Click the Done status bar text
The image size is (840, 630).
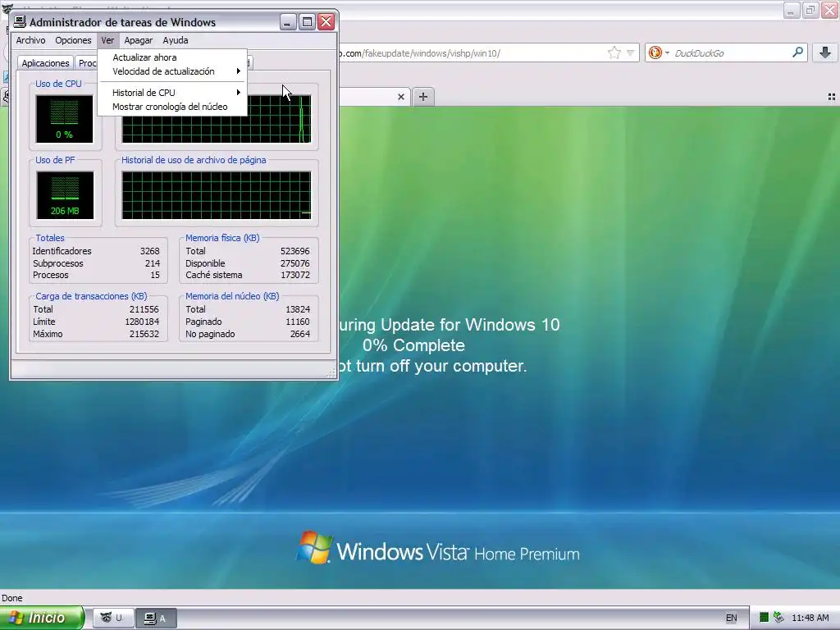coord(11,598)
